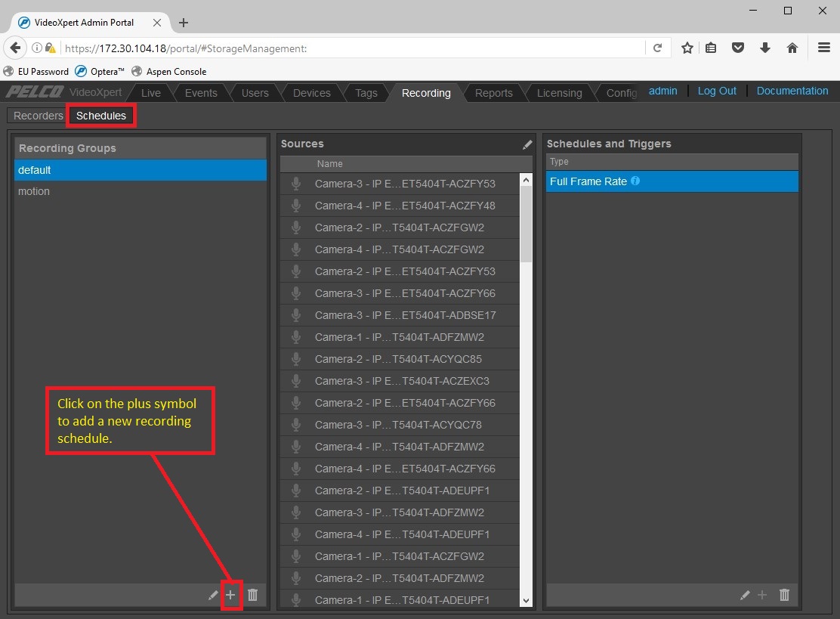Open the browser downloads panel arrow
This screenshot has width=840, height=619.
tap(765, 48)
